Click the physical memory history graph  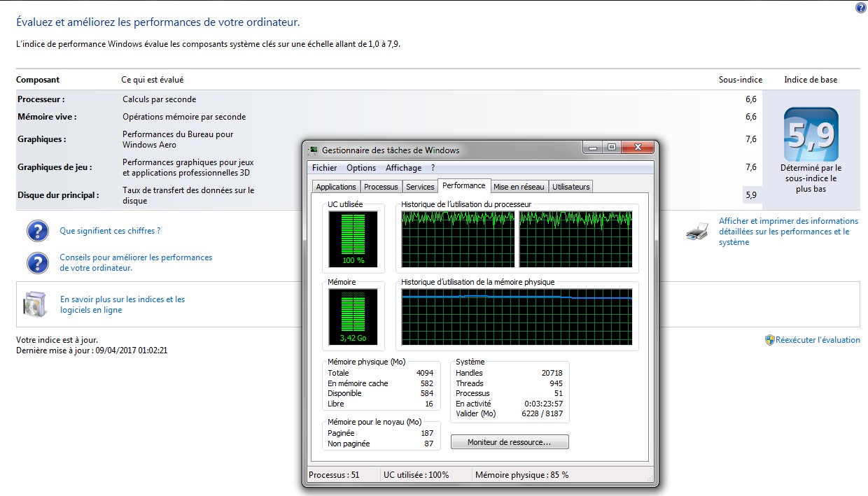(x=517, y=317)
